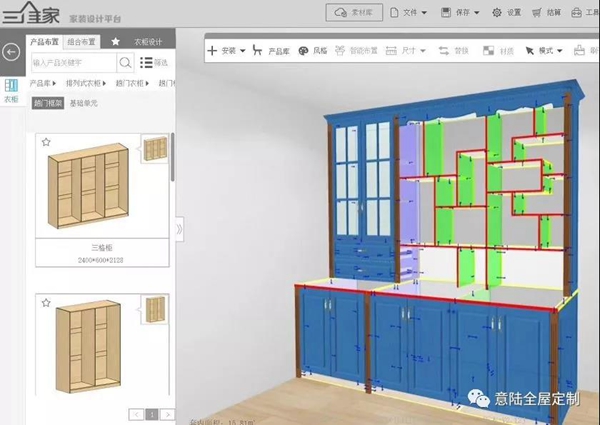Select the 趟门框架 category tag
Viewport: 600px width, 425px height.
[48, 103]
